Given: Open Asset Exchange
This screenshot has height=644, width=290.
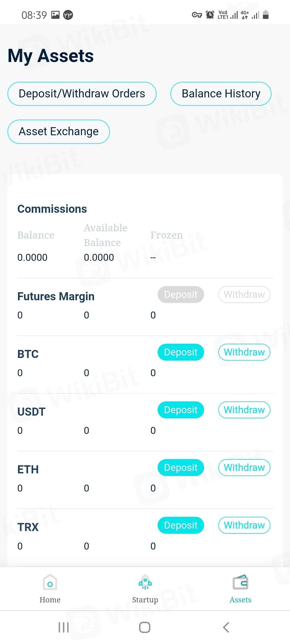Looking at the screenshot, I should (59, 131).
